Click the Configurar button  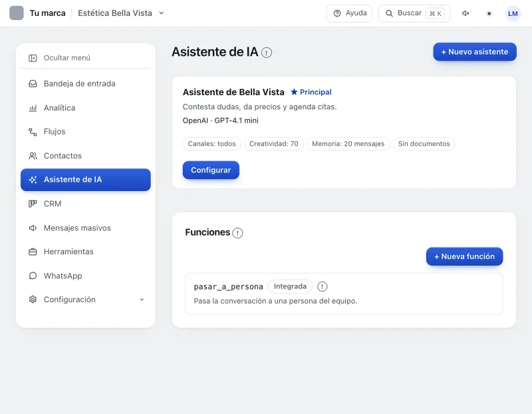[x=211, y=170]
